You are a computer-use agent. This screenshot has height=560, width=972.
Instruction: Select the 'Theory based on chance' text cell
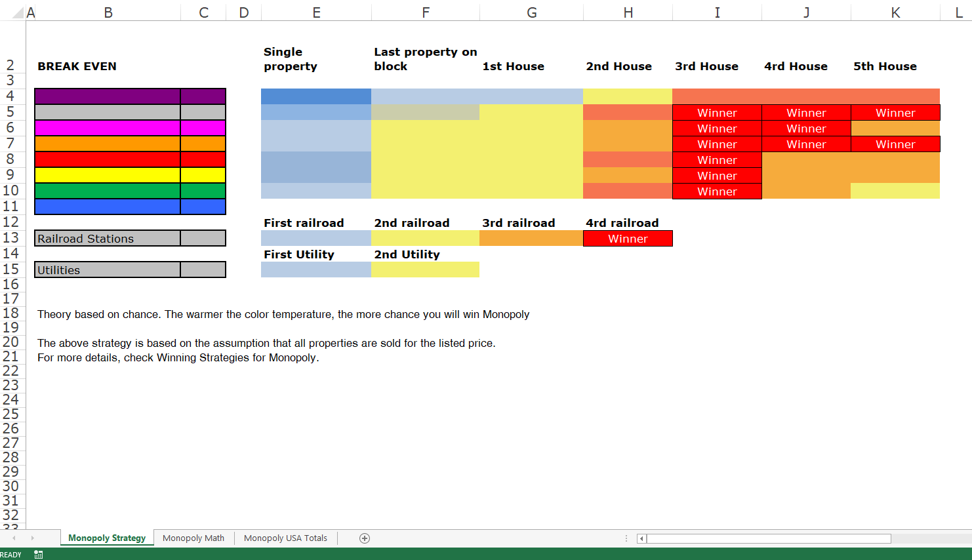tap(283, 314)
